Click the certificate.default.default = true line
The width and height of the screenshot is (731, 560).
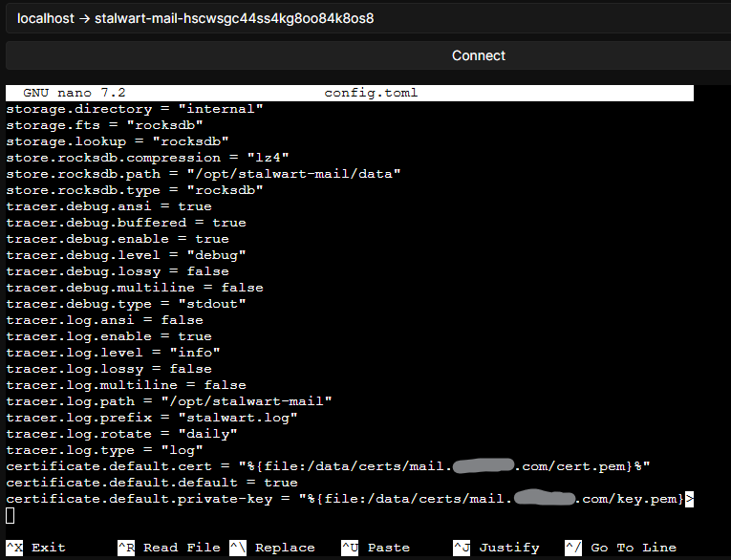(152, 483)
